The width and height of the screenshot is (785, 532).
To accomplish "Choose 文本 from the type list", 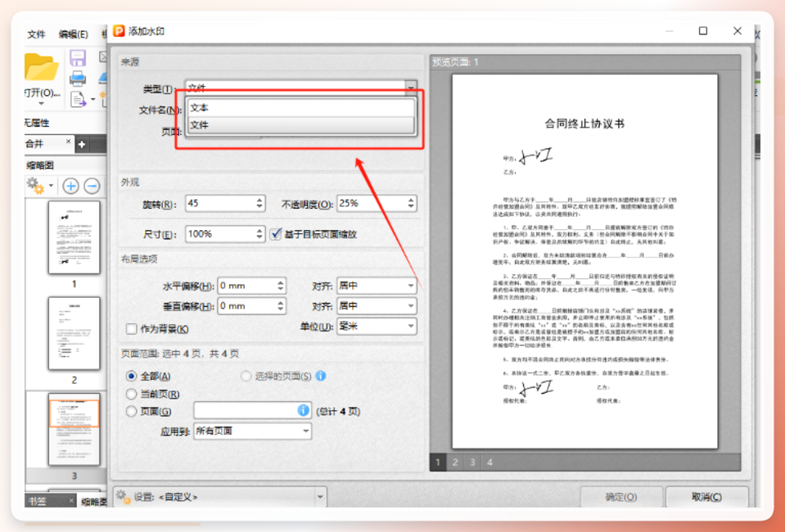I will click(x=301, y=107).
